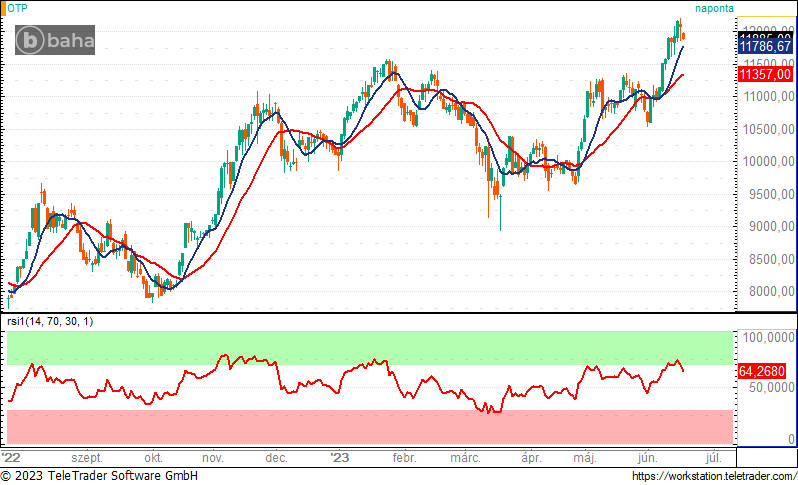Screen dimensions: 798x485
Task: Click the green overbought RSI zone
Action: click(370, 348)
